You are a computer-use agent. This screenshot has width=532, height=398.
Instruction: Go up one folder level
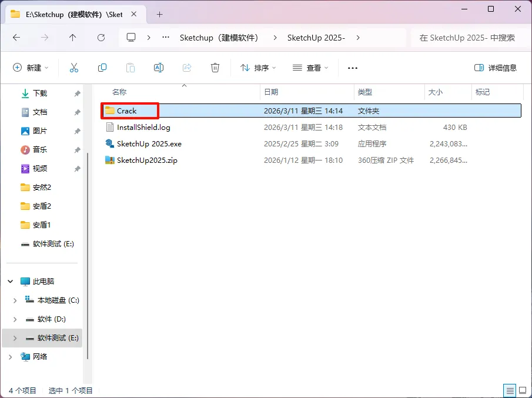coord(73,38)
